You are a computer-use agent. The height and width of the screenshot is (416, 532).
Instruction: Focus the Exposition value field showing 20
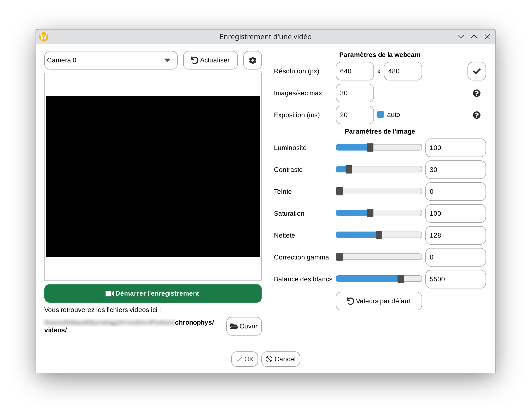(355, 115)
